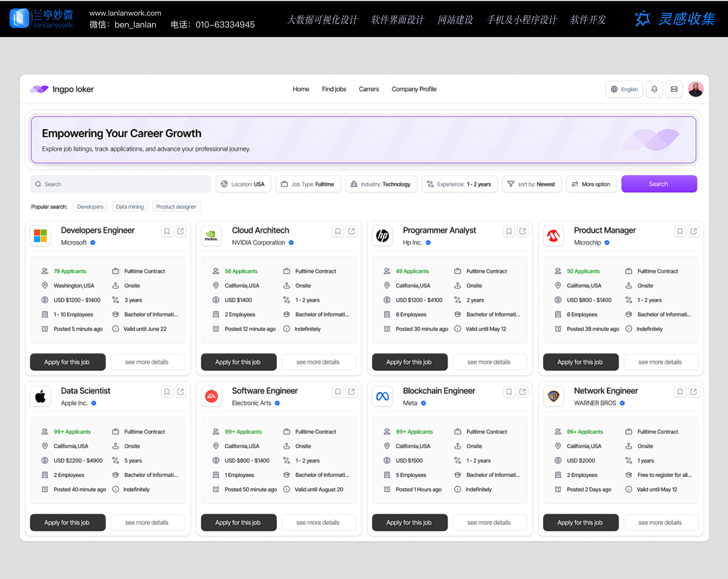Open the Location: USA filter dropdown
The image size is (728, 579).
[x=243, y=184]
